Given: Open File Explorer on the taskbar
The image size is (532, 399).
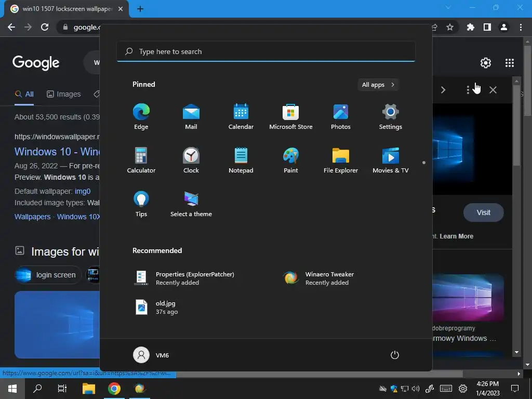Looking at the screenshot, I should pyautogui.click(x=89, y=388).
